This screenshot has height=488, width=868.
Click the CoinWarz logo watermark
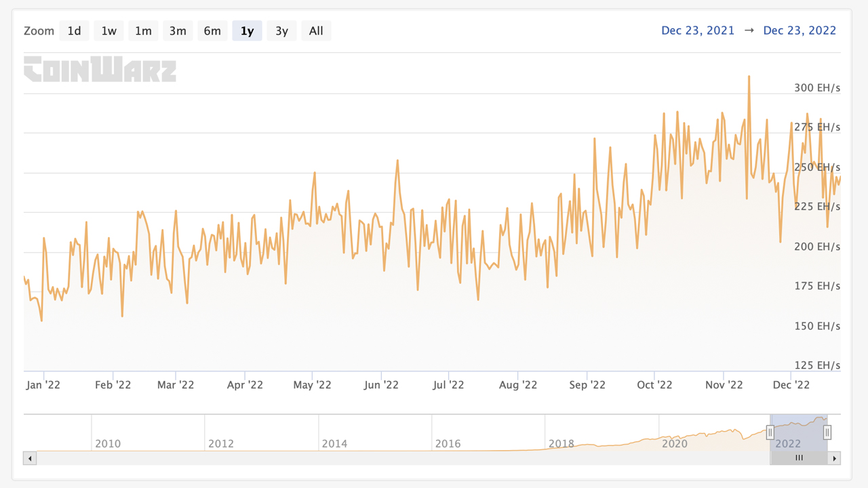click(100, 69)
